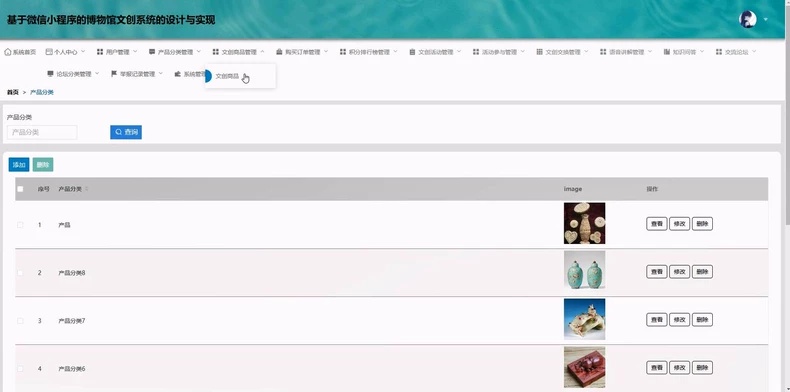Click the 产品分类管理 chat icon

click(152, 52)
